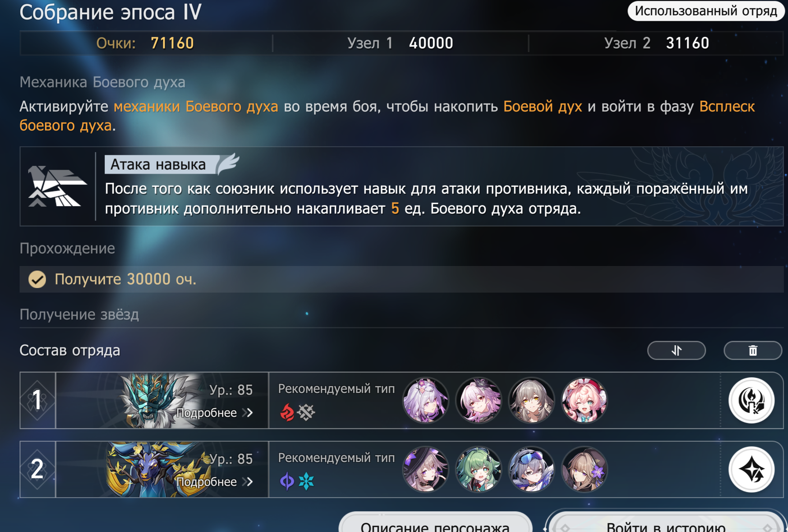Viewport: 788px width, 532px height.
Task: Clear squads with the trash bin button
Action: coord(753,350)
